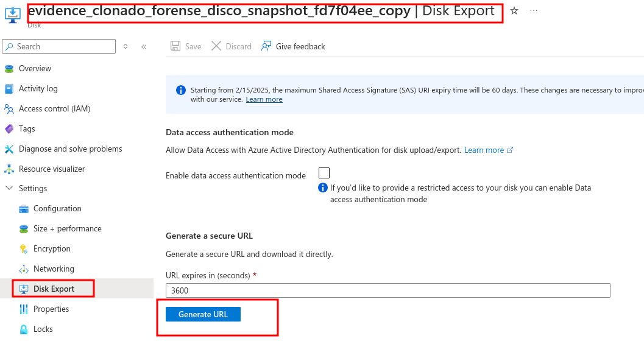Favorite this disk with the star icon
The width and height of the screenshot is (644, 341).
pyautogui.click(x=514, y=11)
